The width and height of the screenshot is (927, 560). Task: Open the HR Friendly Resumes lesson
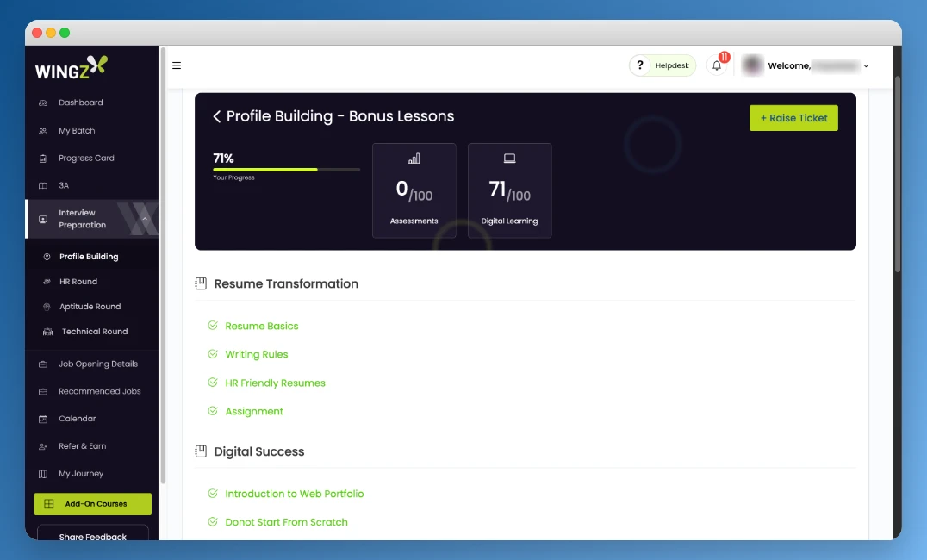[x=275, y=383]
